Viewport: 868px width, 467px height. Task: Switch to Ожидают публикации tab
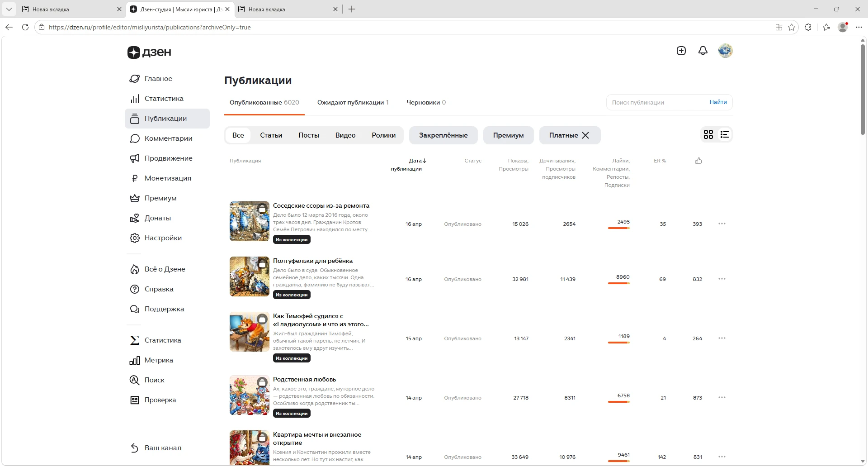pyautogui.click(x=353, y=102)
